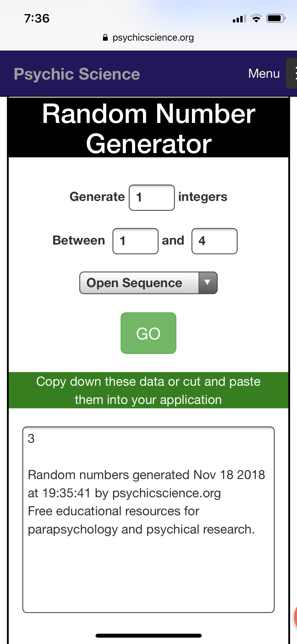The image size is (297, 644).
Task: Tap the cellular signal bars icon
Action: coord(239,19)
